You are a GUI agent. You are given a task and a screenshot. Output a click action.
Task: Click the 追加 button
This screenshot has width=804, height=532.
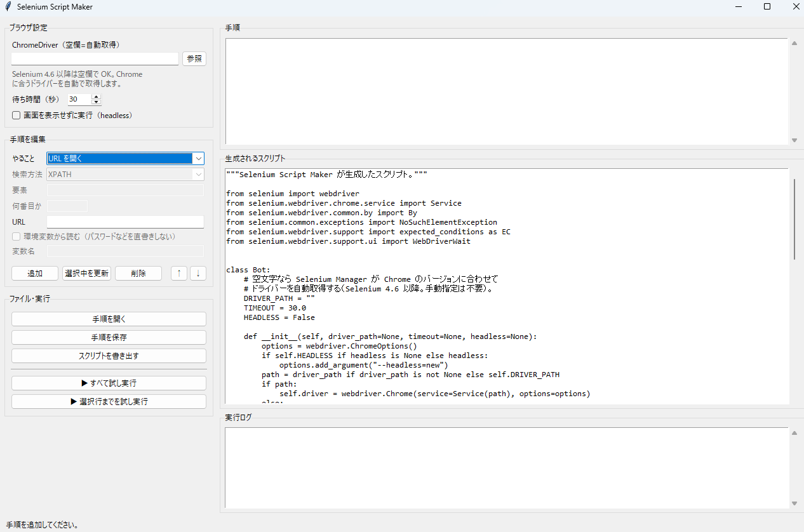tap(35, 273)
